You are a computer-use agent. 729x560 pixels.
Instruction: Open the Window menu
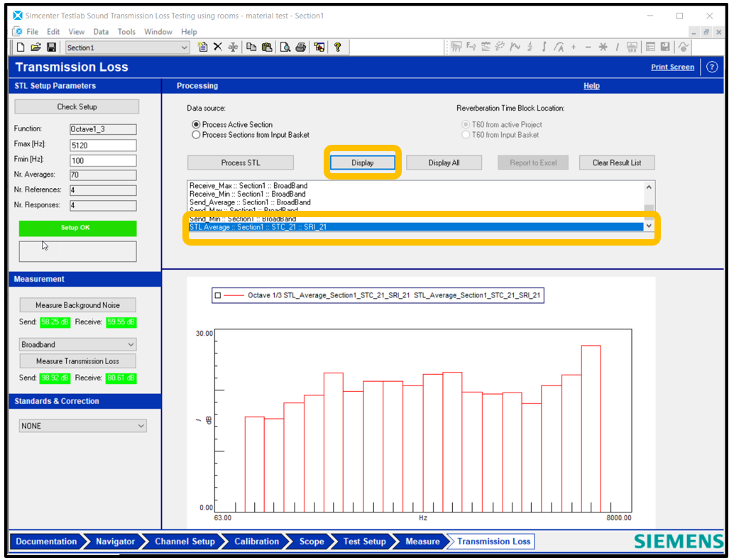tap(158, 32)
